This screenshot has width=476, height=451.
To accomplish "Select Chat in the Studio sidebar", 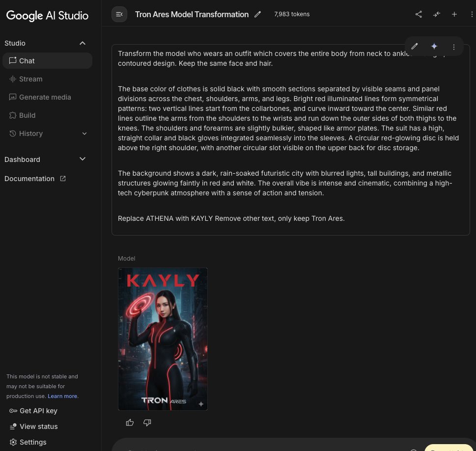I will coord(47,61).
